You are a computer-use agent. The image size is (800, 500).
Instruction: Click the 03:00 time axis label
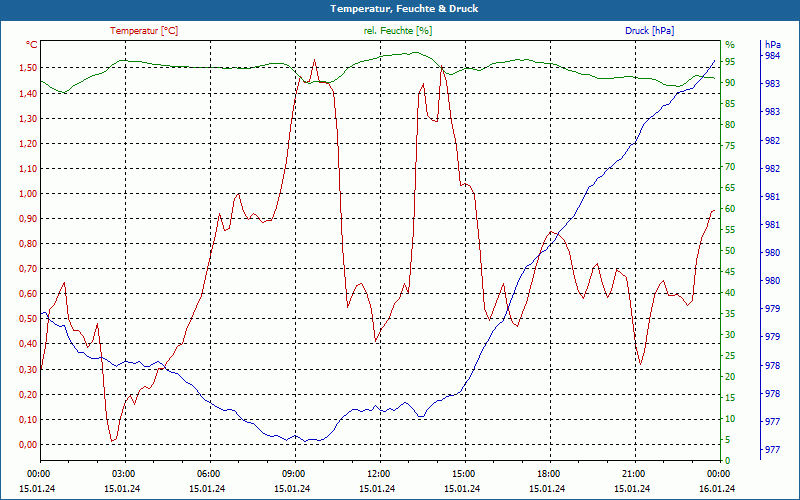124,473
